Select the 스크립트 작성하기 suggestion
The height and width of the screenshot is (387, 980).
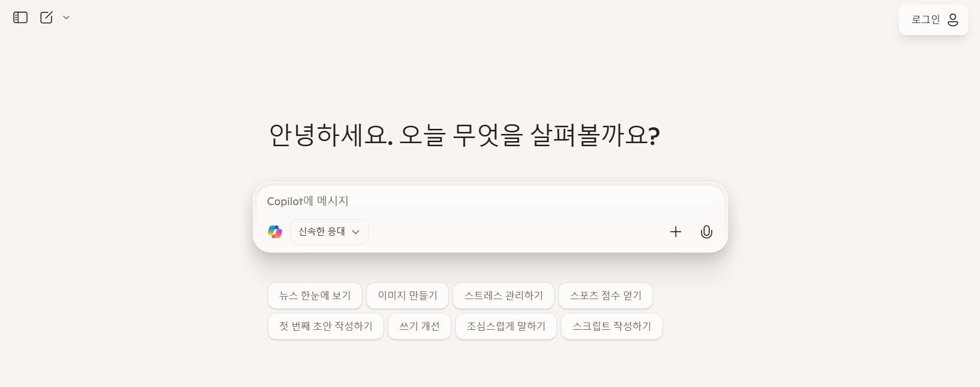click(x=611, y=326)
